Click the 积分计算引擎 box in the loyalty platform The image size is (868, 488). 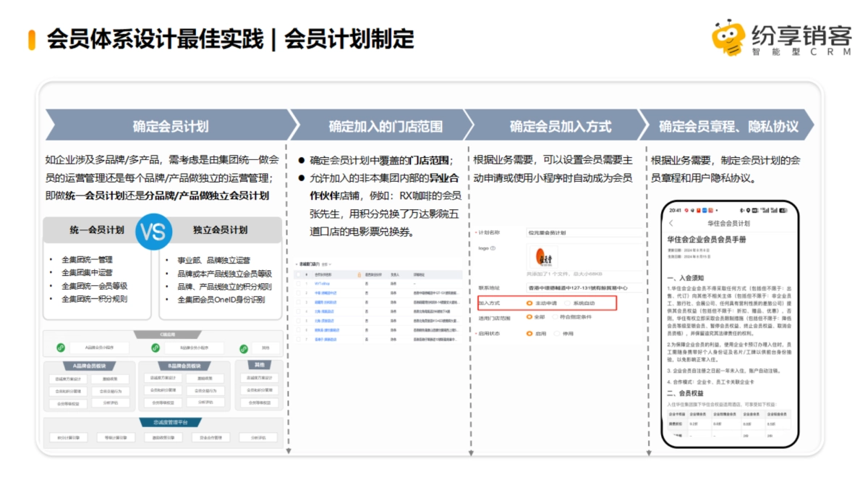69,437
